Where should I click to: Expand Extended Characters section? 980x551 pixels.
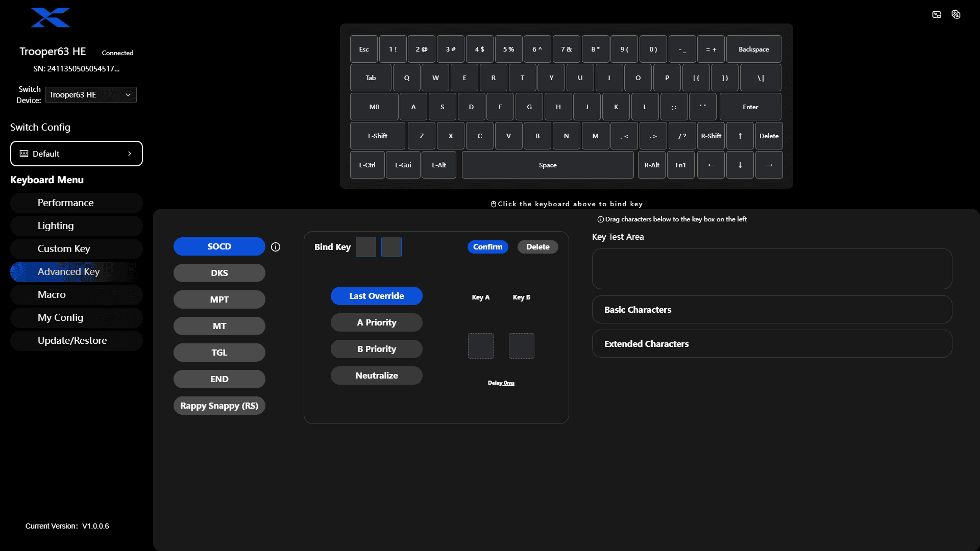[772, 344]
